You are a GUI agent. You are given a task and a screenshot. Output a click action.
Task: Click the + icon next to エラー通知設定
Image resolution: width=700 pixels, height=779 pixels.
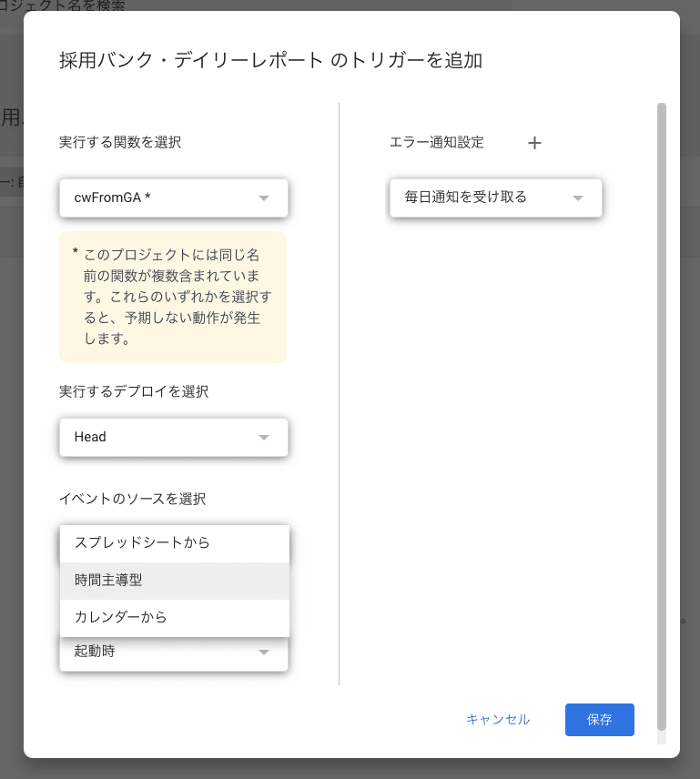534,143
